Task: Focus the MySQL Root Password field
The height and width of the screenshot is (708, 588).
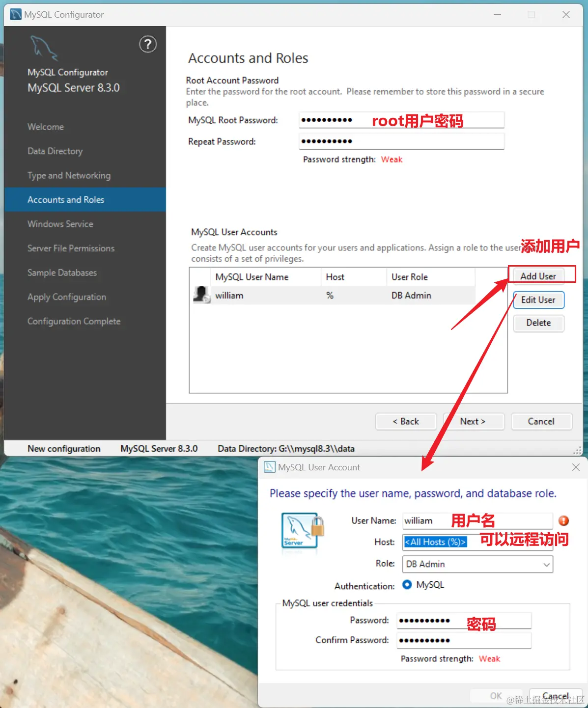Action: click(401, 120)
